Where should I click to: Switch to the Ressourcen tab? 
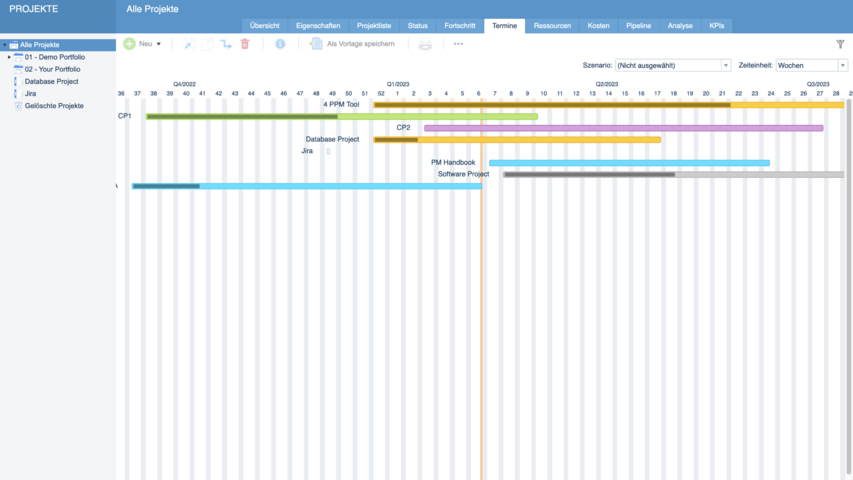coord(552,25)
